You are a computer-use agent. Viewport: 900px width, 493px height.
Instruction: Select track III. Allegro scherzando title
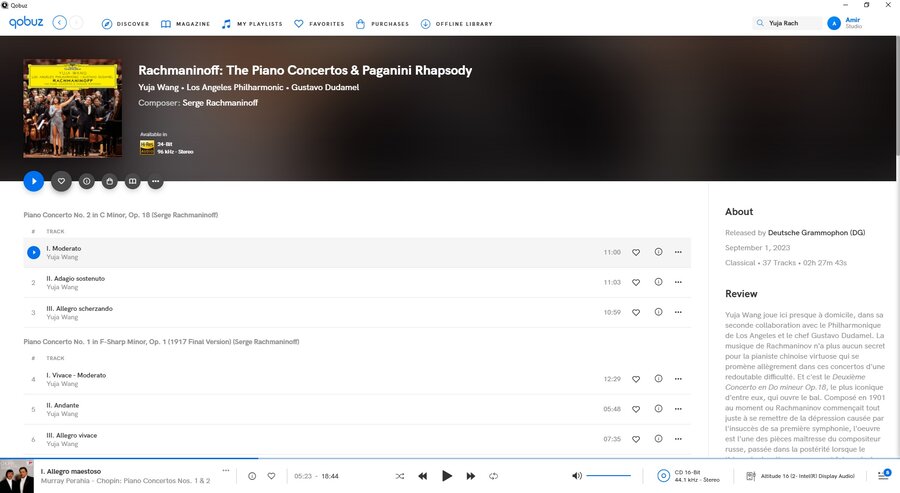[80, 309]
